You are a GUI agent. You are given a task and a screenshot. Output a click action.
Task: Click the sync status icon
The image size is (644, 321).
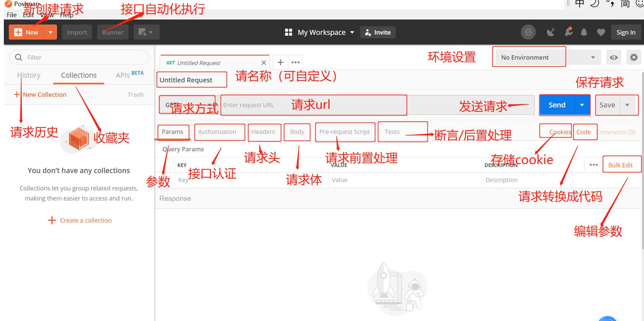[x=528, y=32]
